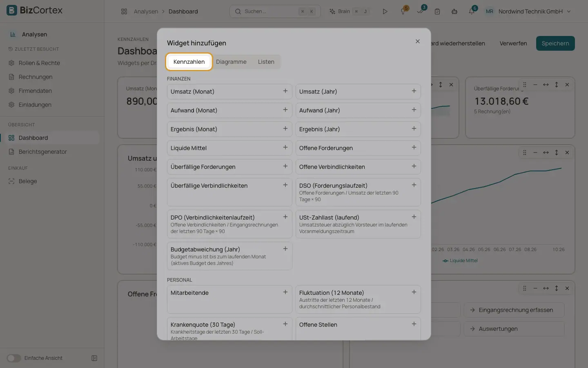Open Eingangsrechnung erfassen shortcut
Screen dimensions: 588x368
click(x=514, y=310)
